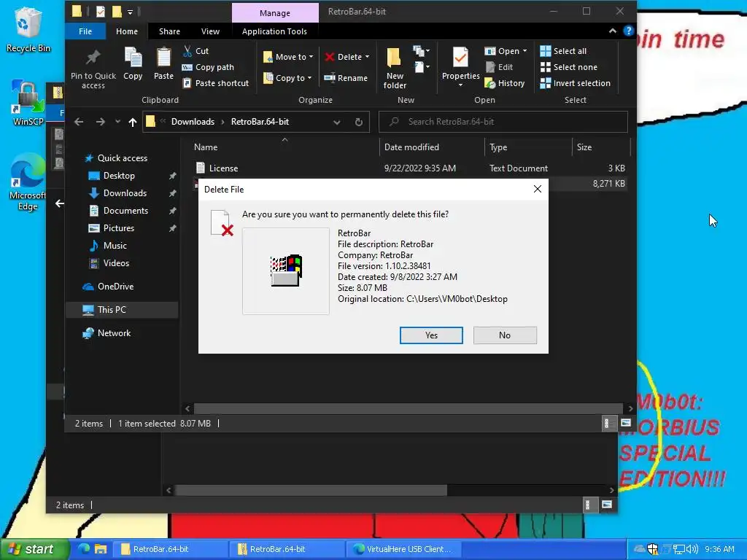Open the New item dropdown
The height and width of the screenshot is (560, 747).
(x=421, y=50)
